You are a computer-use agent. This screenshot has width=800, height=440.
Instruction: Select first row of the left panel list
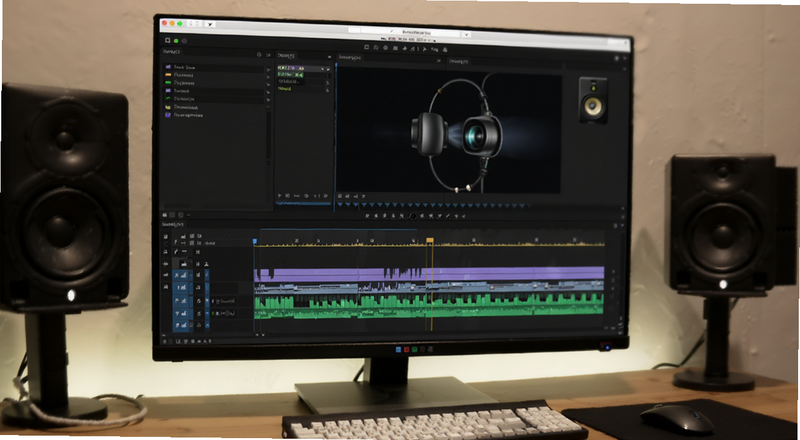click(x=214, y=67)
